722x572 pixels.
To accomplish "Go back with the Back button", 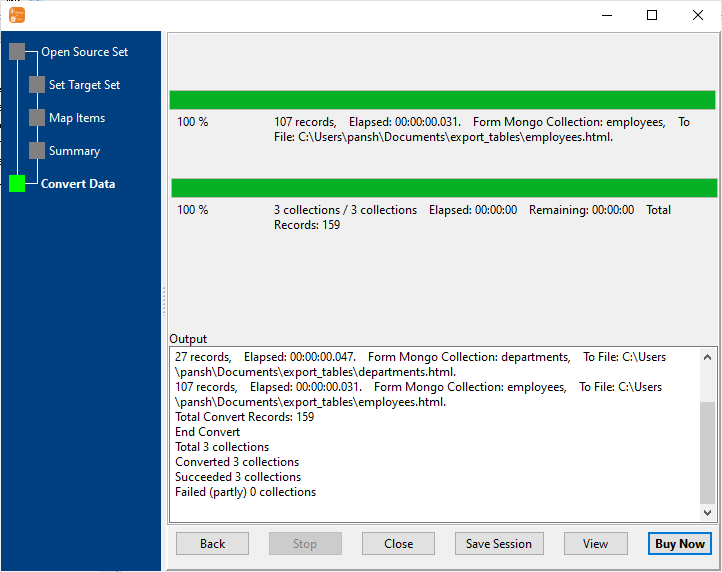I will [x=212, y=544].
